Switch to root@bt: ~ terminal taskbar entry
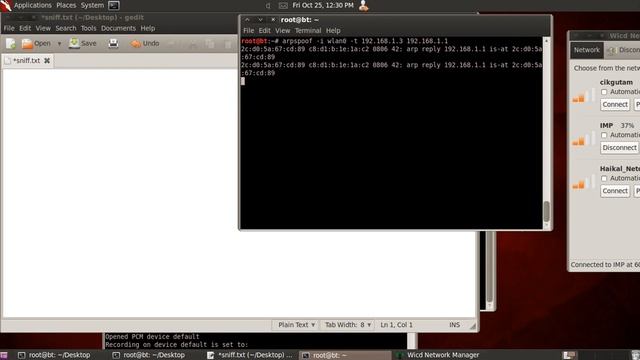The width and height of the screenshot is (640, 360). point(344,355)
